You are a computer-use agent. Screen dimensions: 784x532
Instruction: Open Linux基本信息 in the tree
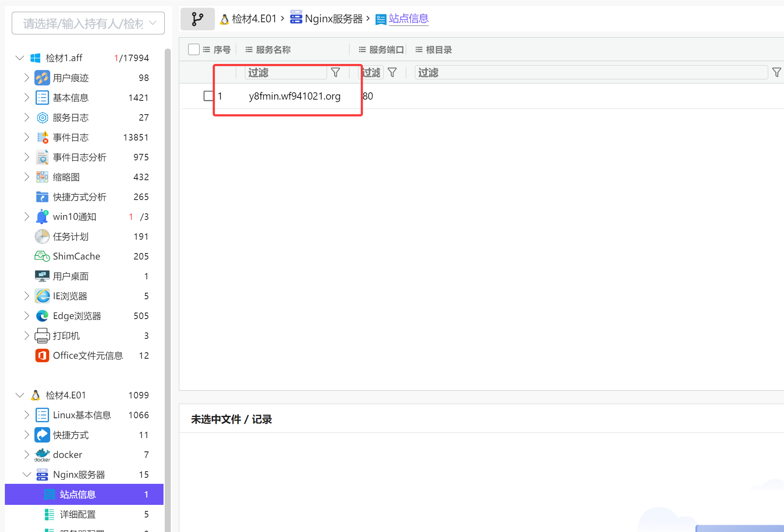pyautogui.click(x=82, y=415)
